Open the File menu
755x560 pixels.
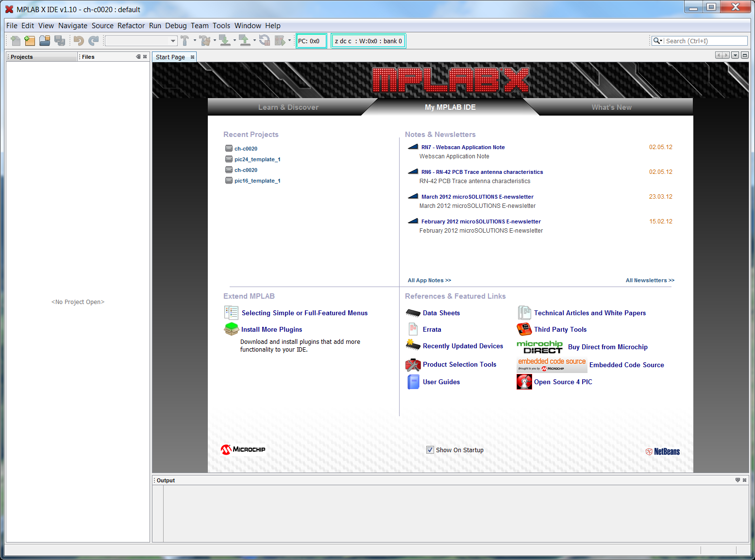pyautogui.click(x=12, y=26)
